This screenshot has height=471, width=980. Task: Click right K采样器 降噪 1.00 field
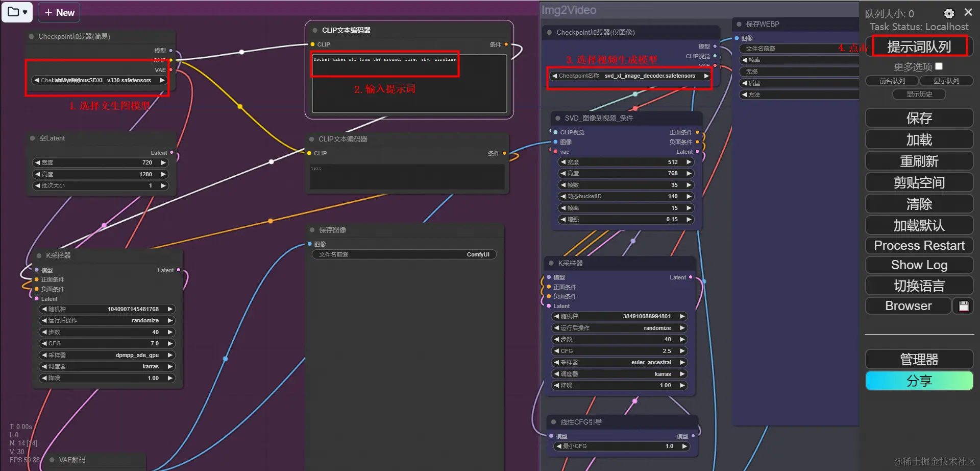coord(620,385)
